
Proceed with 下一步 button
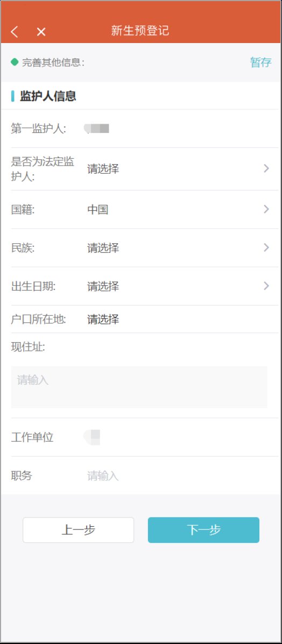[203, 530]
